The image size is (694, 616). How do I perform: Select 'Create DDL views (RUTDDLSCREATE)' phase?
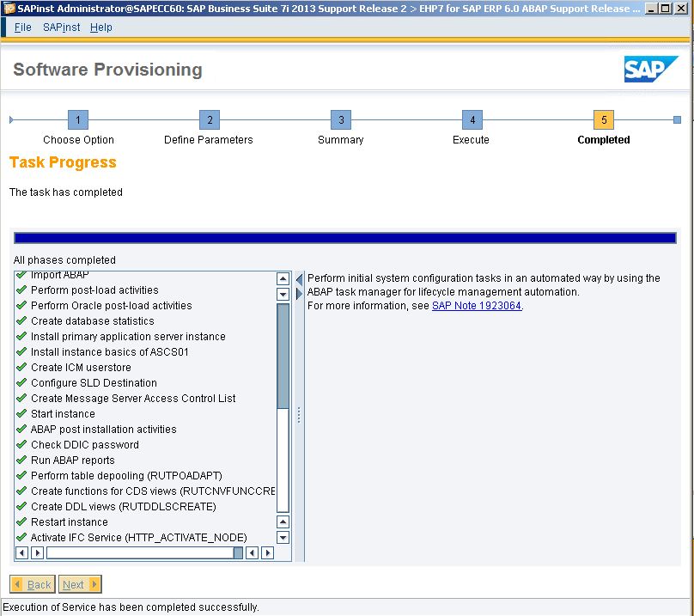(123, 507)
